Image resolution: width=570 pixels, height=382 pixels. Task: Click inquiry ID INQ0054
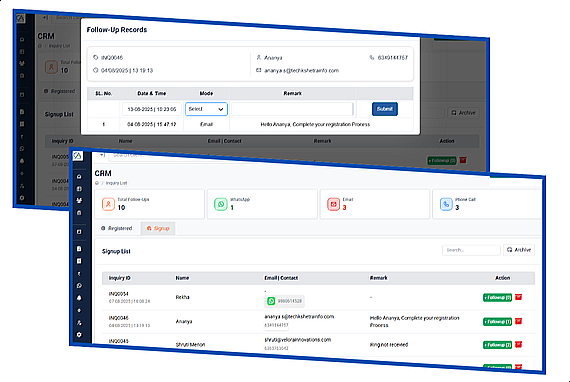pos(119,294)
